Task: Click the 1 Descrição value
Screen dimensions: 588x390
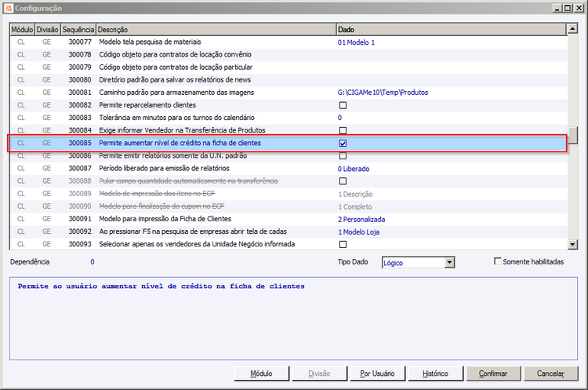Action: pos(355,194)
